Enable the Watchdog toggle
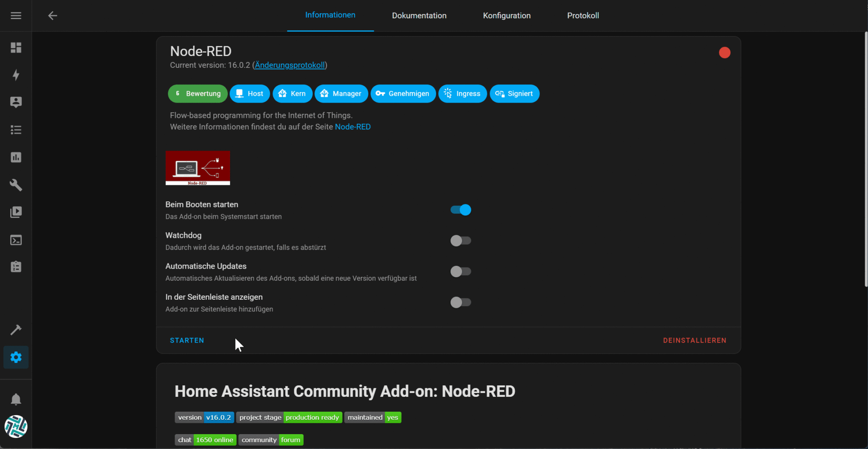The image size is (868, 449). (x=460, y=240)
